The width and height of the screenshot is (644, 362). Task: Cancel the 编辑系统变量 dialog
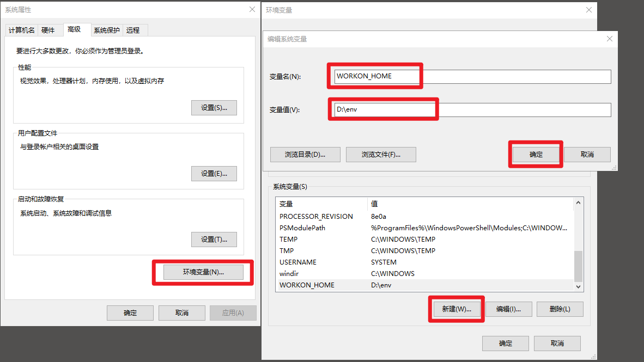pos(587,155)
